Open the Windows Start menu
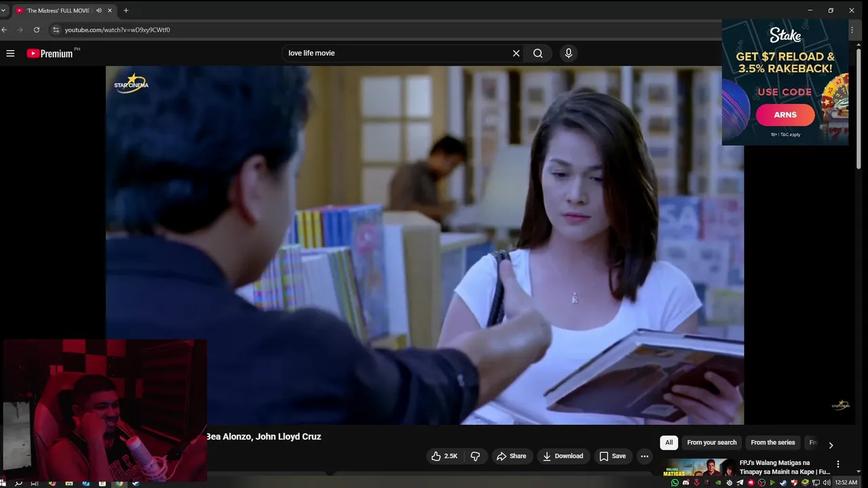The image size is (868, 488). point(3,483)
